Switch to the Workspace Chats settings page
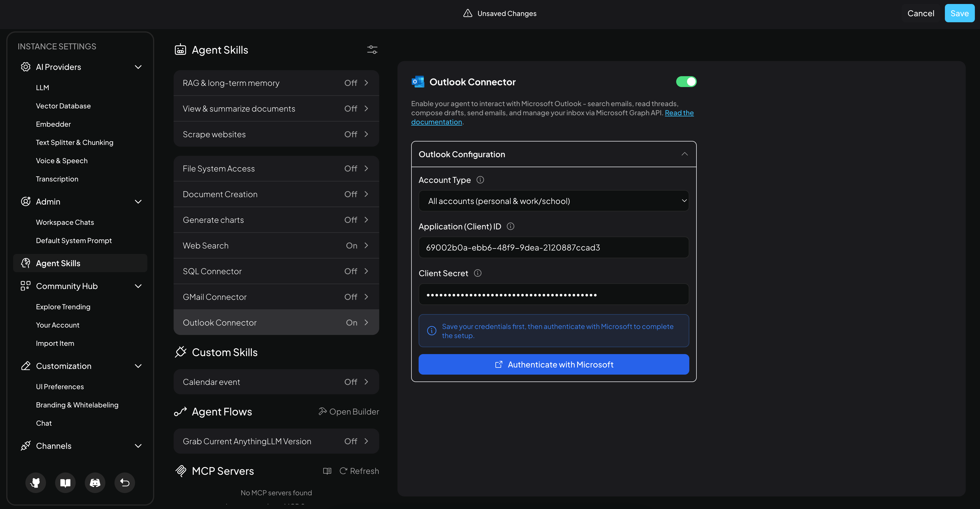 click(x=65, y=222)
